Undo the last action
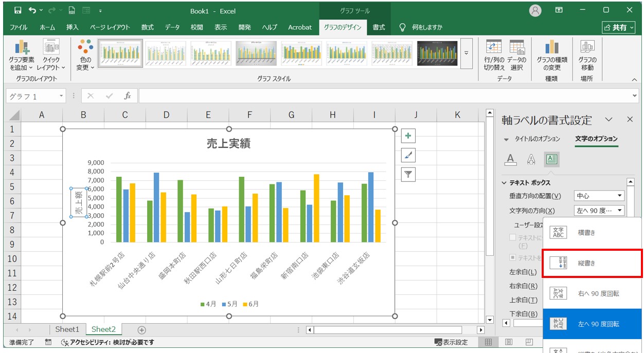The height and width of the screenshot is (353, 644). pos(33,10)
